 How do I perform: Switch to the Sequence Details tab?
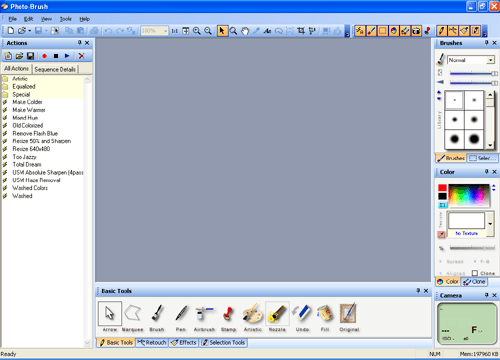tap(55, 69)
